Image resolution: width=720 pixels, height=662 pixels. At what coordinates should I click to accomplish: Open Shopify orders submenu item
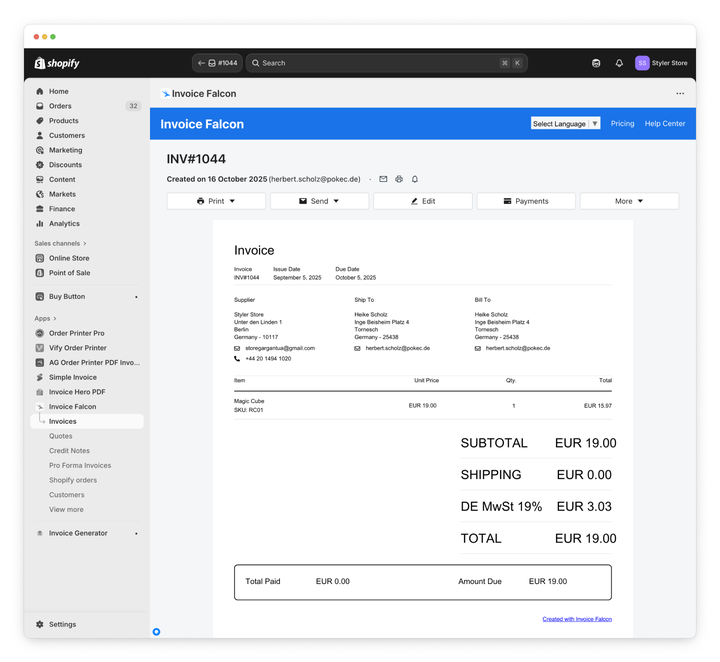(73, 480)
